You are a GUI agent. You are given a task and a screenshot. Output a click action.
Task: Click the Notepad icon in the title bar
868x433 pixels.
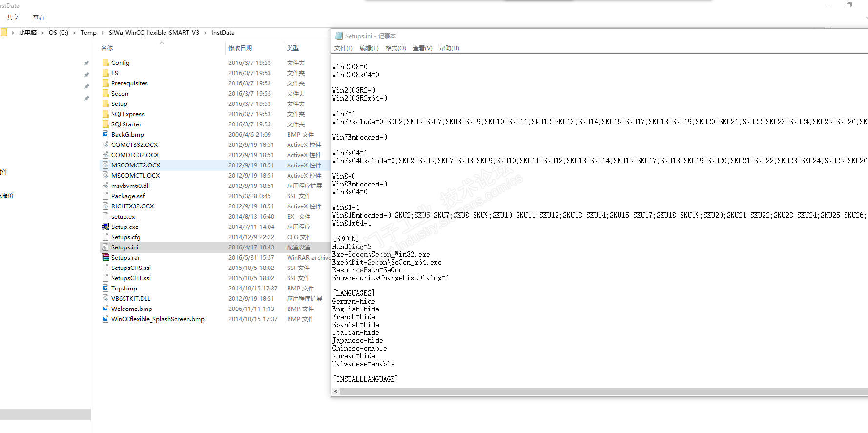click(339, 36)
